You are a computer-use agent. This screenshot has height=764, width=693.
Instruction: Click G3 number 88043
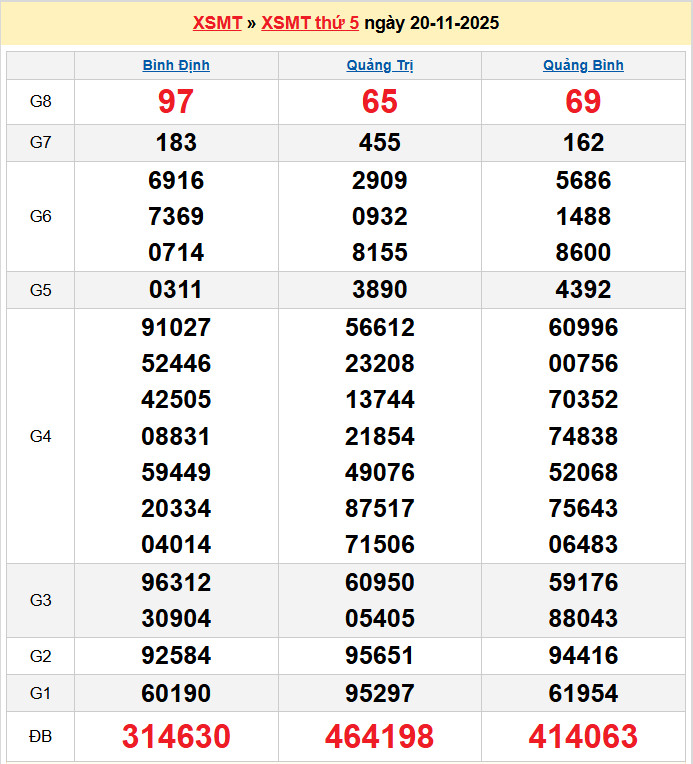click(583, 618)
